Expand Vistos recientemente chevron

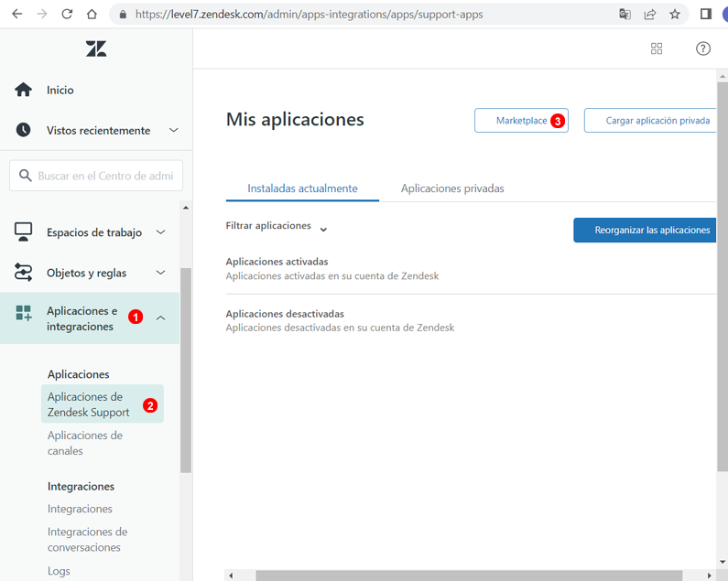click(174, 131)
